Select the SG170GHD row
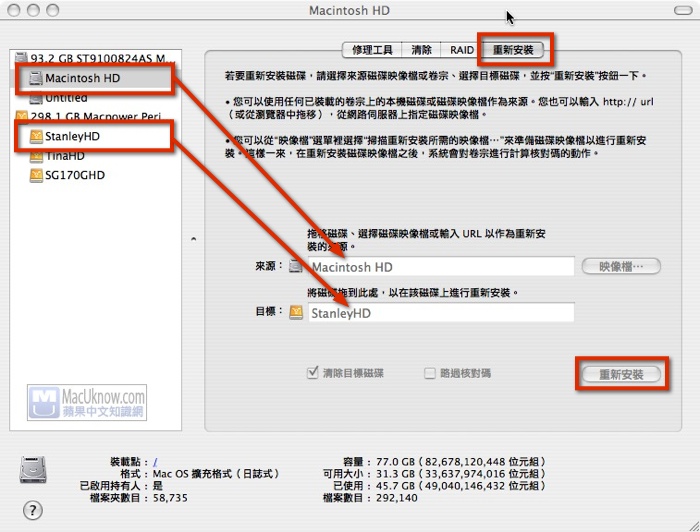This screenshot has width=700, height=532. point(96,175)
